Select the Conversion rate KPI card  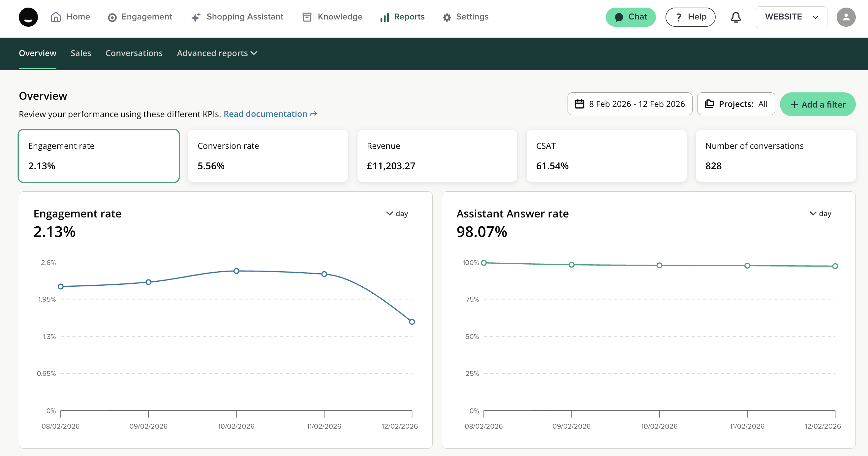coord(267,156)
